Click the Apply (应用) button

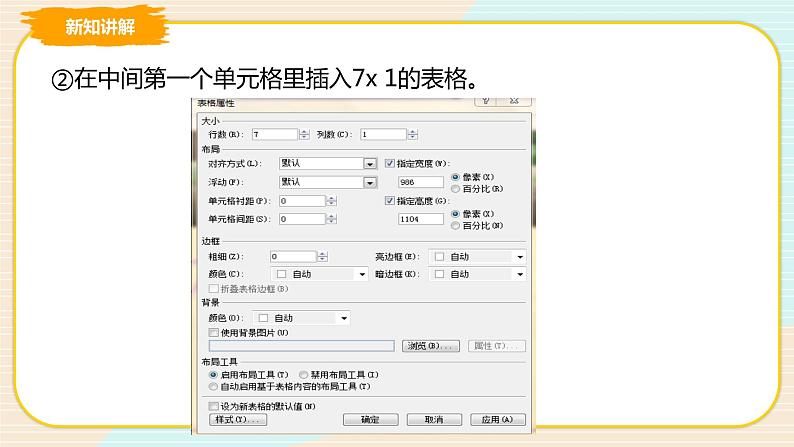coord(498,420)
